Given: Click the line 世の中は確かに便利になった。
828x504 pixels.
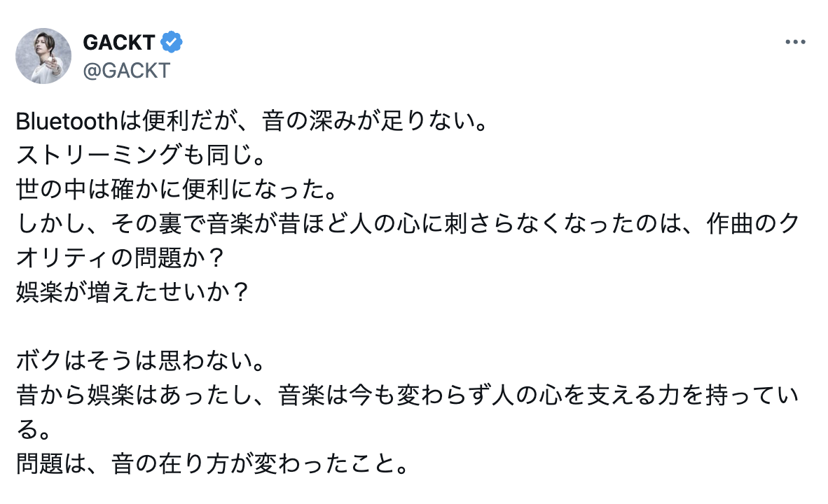Looking at the screenshot, I should coord(177,190).
